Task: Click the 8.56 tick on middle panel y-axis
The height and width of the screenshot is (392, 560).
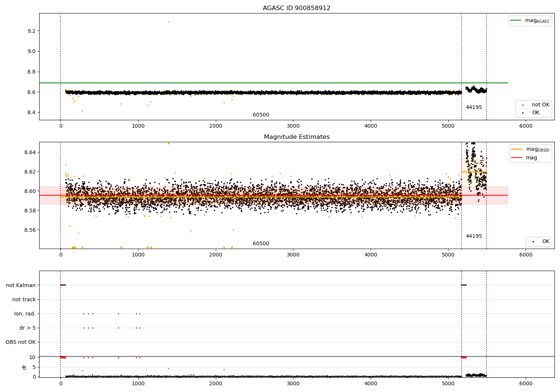Action: [x=30, y=230]
